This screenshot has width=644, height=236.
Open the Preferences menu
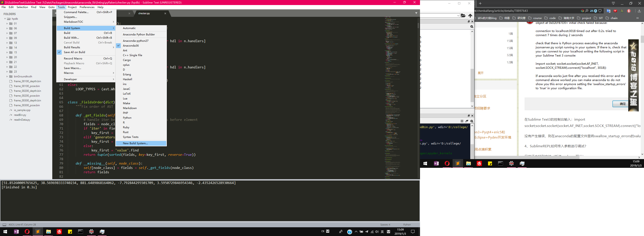[87, 7]
